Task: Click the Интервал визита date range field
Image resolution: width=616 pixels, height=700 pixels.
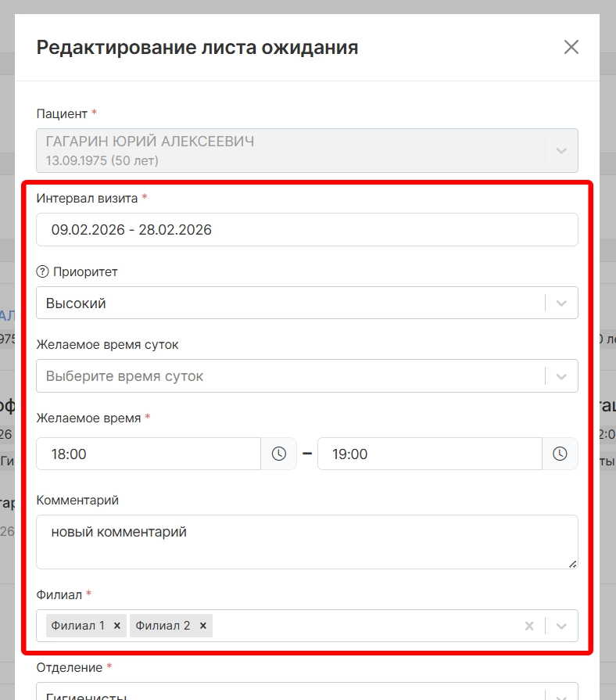Action: click(x=306, y=230)
